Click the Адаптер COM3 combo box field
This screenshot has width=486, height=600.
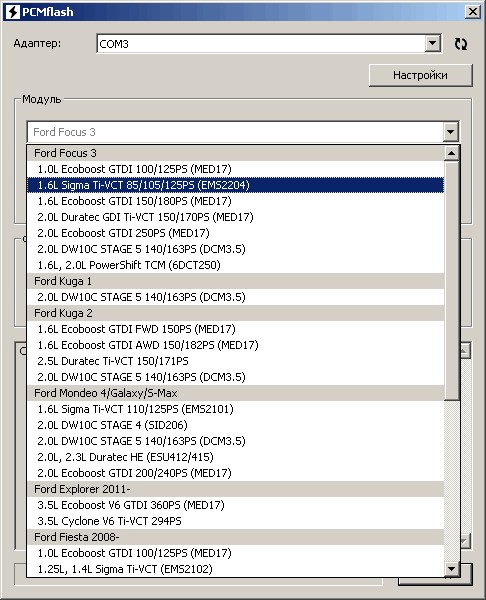point(269,44)
